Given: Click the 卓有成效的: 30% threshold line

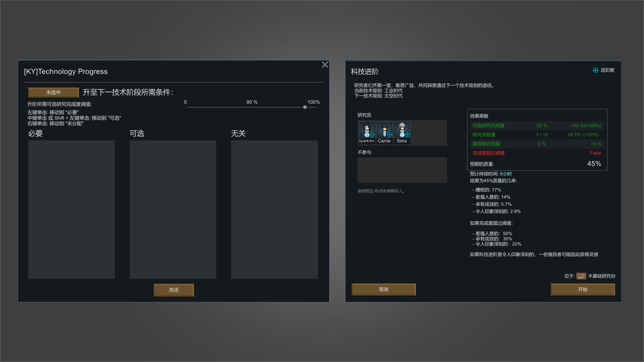Looking at the screenshot, I should (x=492, y=239).
